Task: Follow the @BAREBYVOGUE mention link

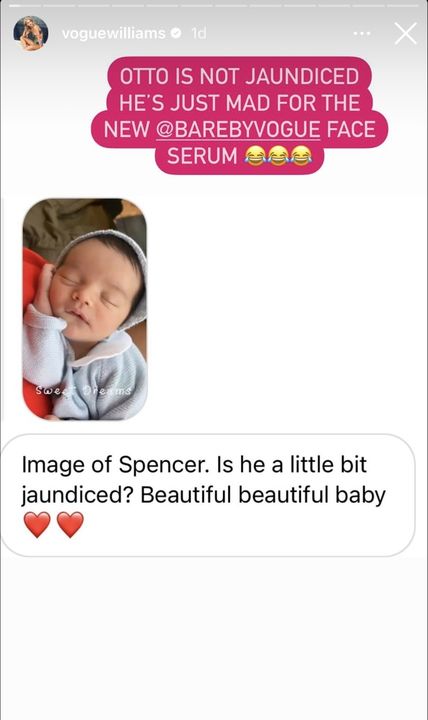Action: click(238, 129)
